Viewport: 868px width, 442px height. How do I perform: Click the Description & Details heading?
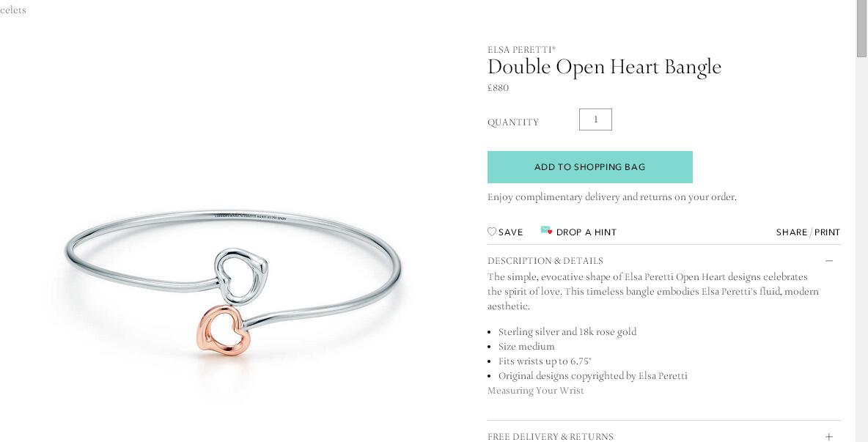coord(545,260)
